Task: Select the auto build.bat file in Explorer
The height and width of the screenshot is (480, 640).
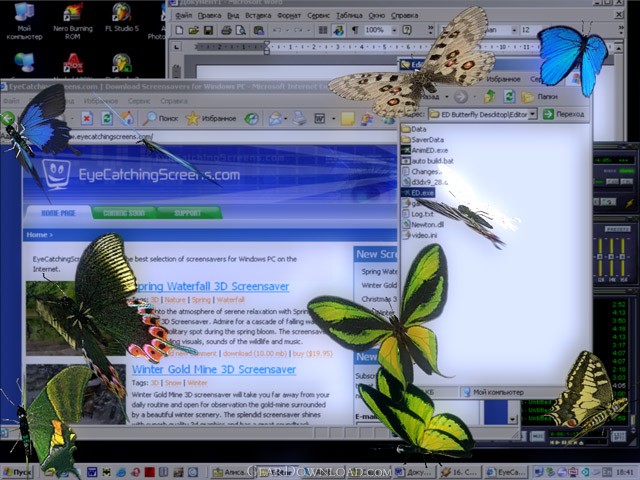Action: 427,161
